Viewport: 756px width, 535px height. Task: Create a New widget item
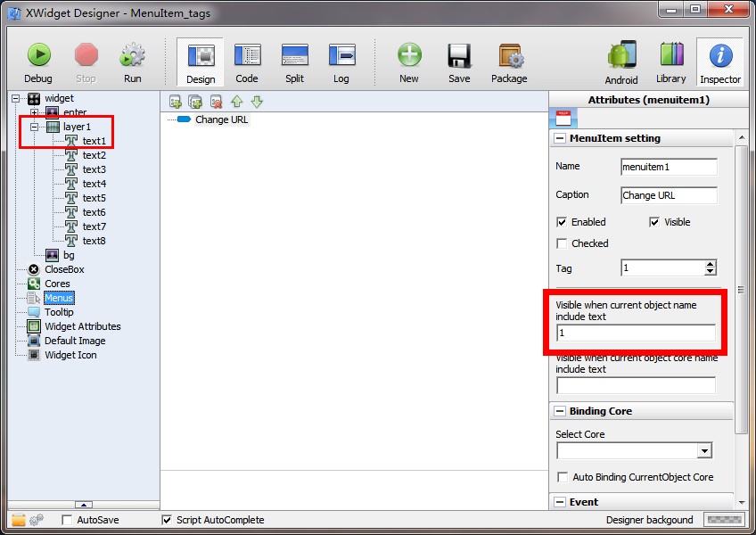point(409,62)
